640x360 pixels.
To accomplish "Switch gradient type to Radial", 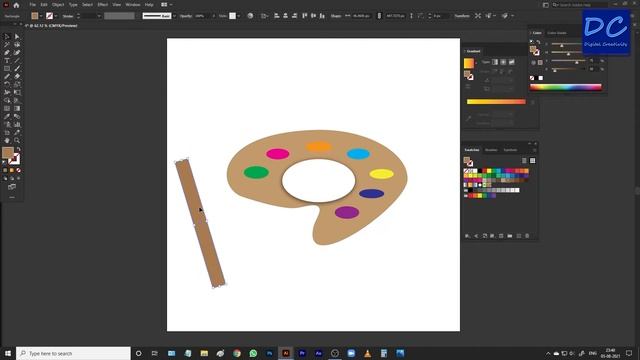I will pos(503,62).
